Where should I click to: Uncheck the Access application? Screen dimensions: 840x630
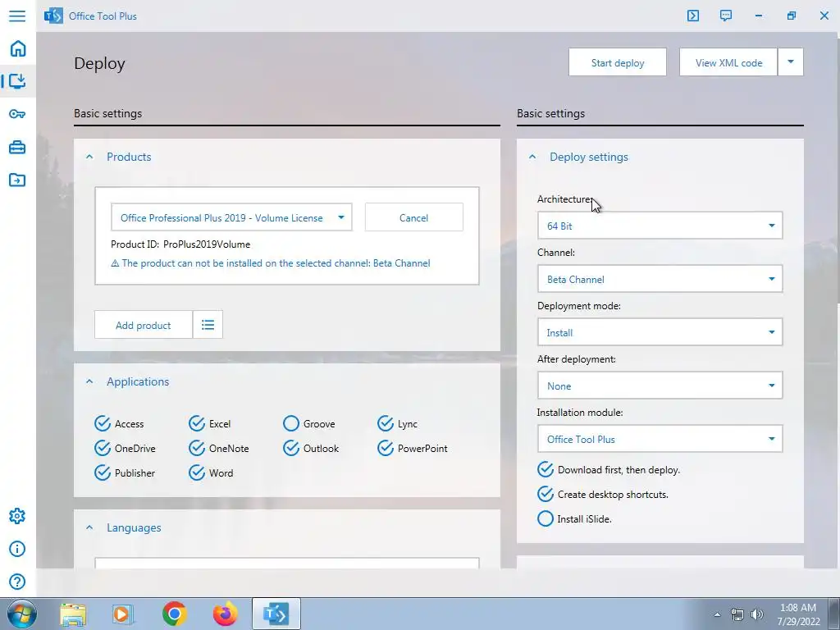click(119, 423)
